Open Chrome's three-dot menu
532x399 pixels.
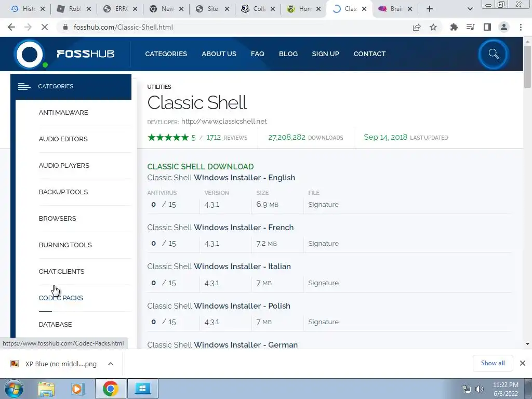pyautogui.click(x=521, y=27)
